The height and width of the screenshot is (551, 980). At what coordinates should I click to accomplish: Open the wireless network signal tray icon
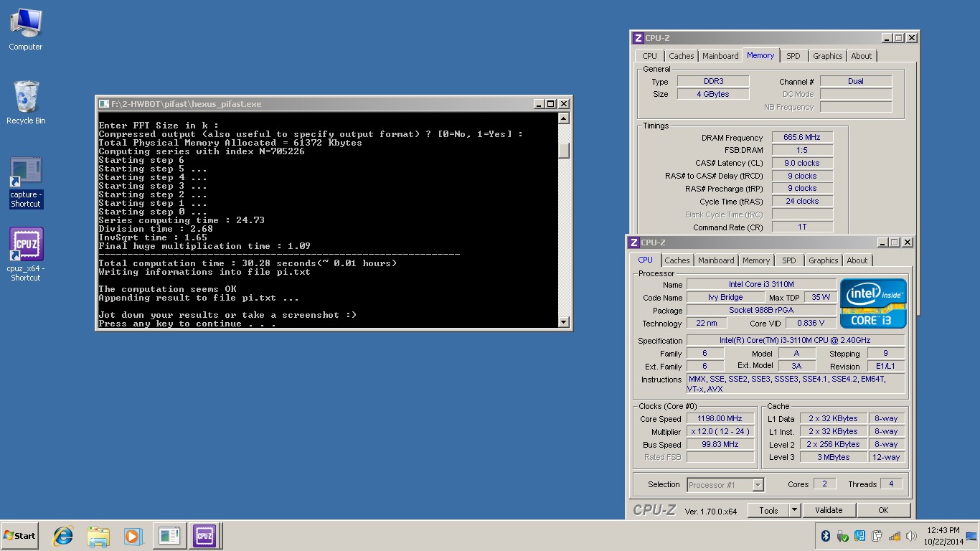pyautogui.click(x=894, y=536)
